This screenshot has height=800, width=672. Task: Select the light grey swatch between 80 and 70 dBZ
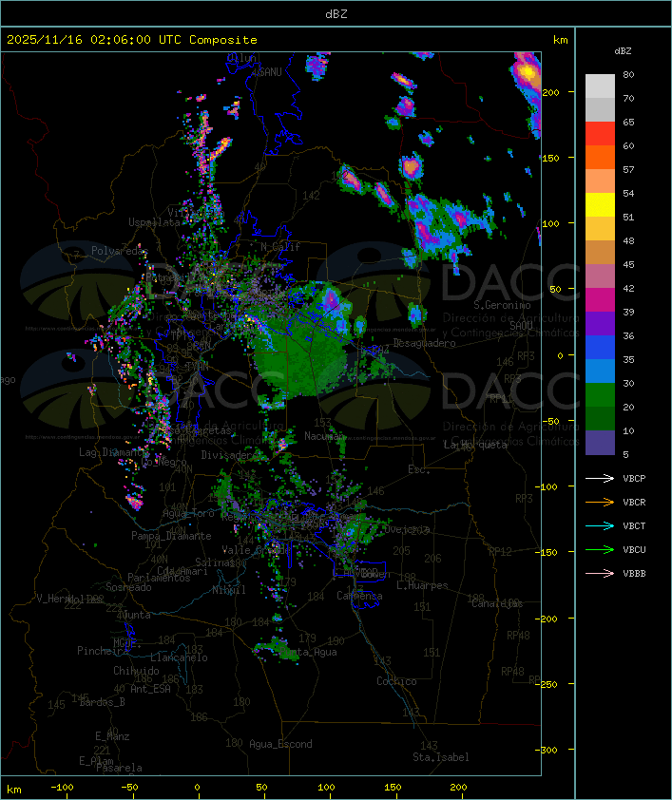[600, 86]
